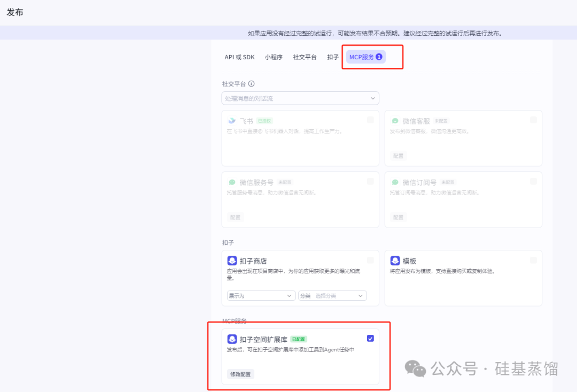The height and width of the screenshot is (392, 577).
Task: Click the 扣子空间扩展库 description text
Action: tap(291, 350)
